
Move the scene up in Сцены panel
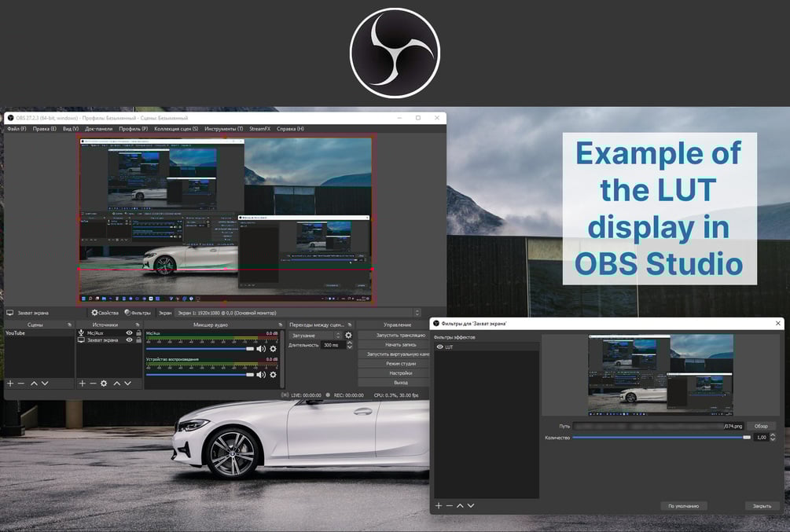point(34,383)
